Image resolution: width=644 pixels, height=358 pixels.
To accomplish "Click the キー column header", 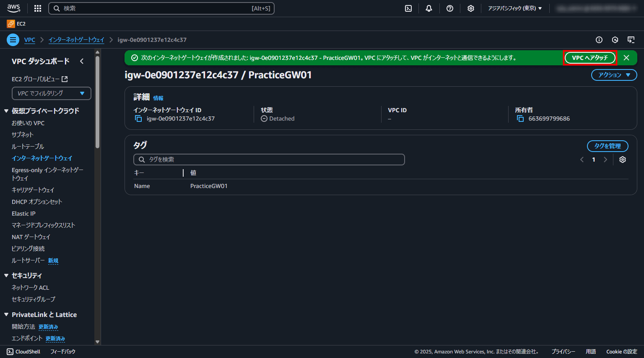I will coord(139,173).
